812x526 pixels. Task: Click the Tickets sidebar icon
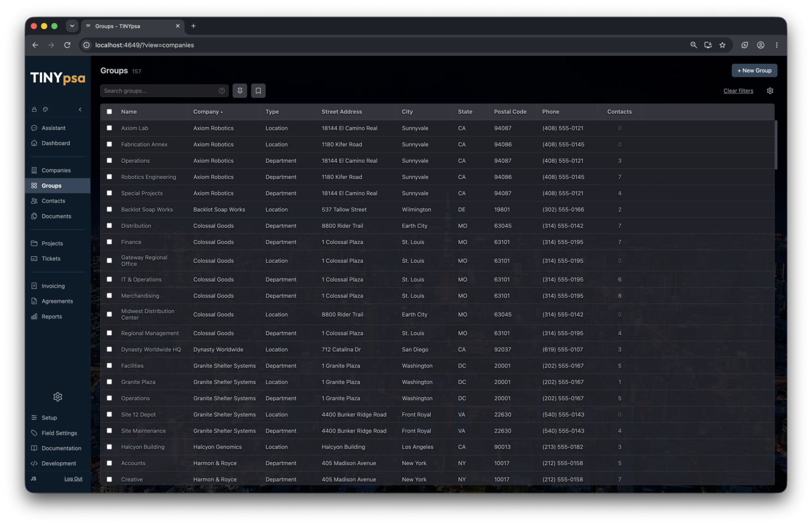[x=34, y=258]
